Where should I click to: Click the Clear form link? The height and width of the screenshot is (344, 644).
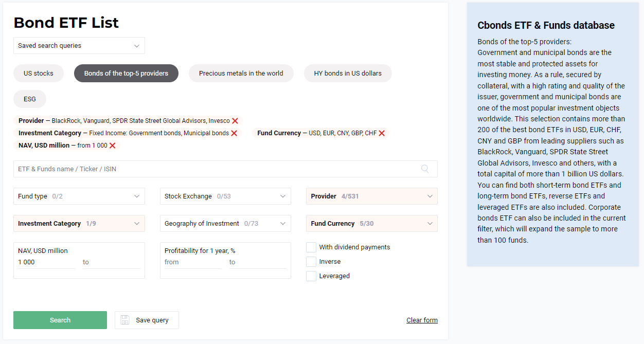click(422, 320)
